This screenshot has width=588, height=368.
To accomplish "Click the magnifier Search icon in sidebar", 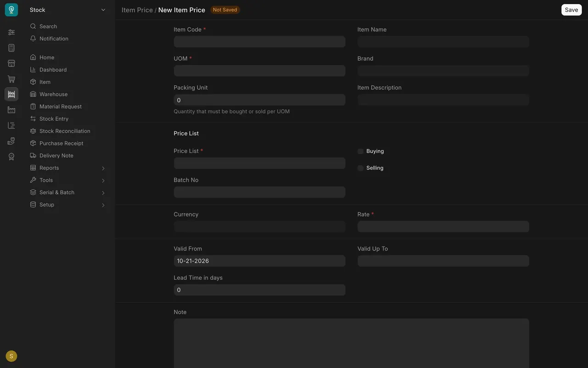I will [x=33, y=26].
